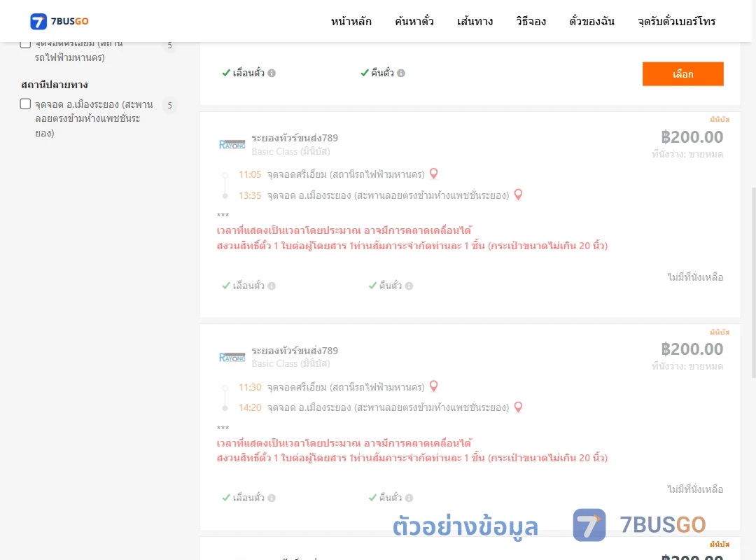Screen dimensions: 756x560
Task: Click the 11:30 departure time
Action: 250,387
